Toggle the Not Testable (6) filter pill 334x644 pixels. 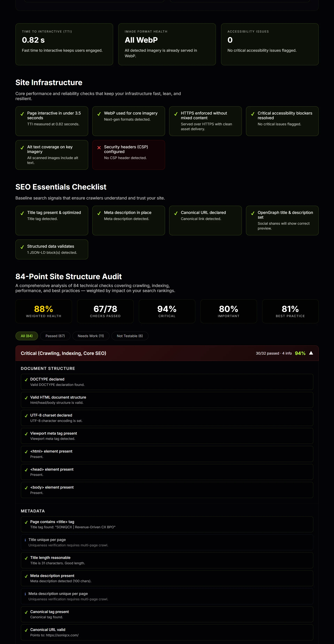coord(130,336)
